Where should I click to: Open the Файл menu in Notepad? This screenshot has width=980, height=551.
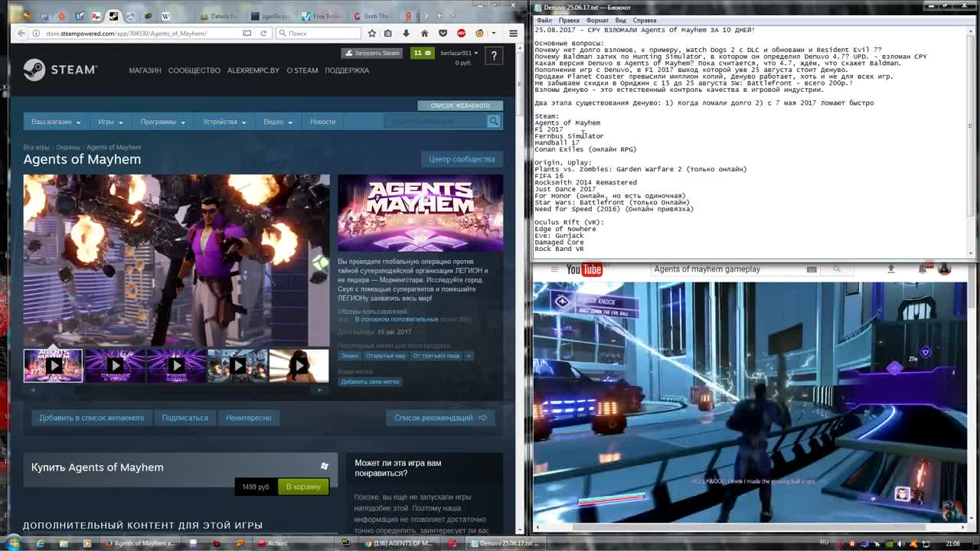pyautogui.click(x=544, y=21)
